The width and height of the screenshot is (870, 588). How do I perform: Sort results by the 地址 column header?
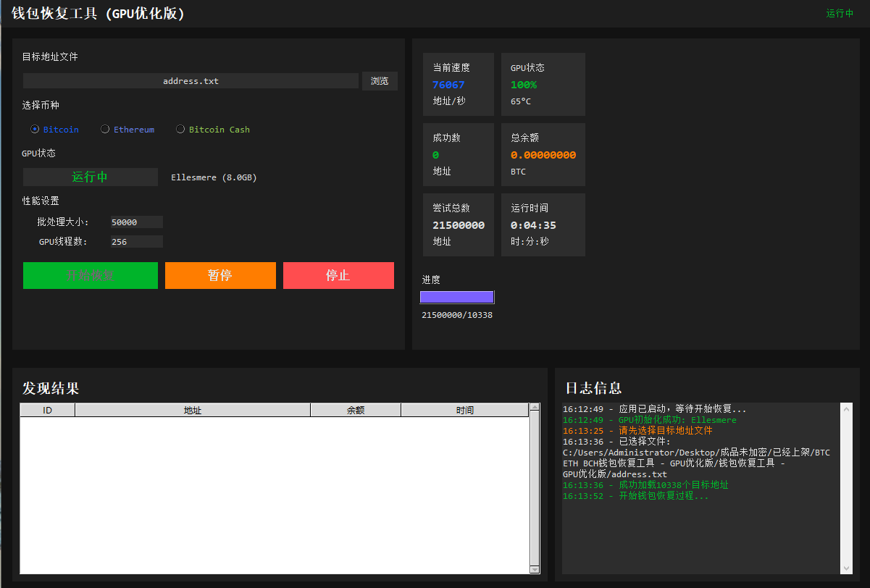click(193, 411)
